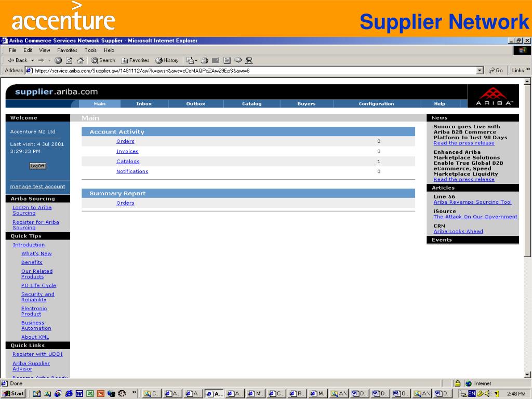Image resolution: width=532 pixels, height=399 pixels.
Task: Open the Invoices link
Action: coord(127,151)
